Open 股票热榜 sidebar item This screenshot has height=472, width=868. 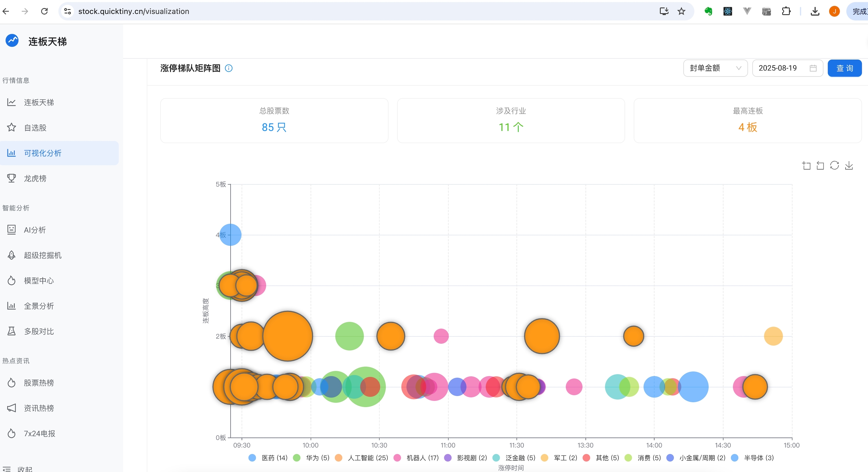tap(59, 383)
